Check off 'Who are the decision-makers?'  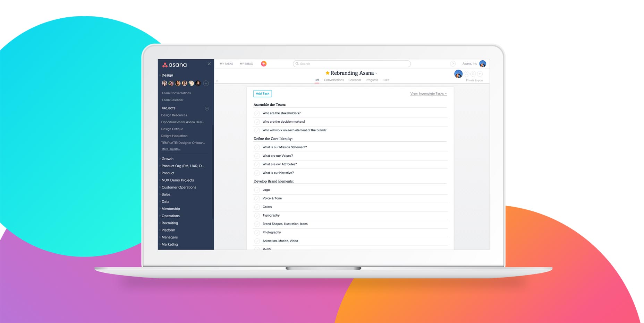(x=257, y=122)
